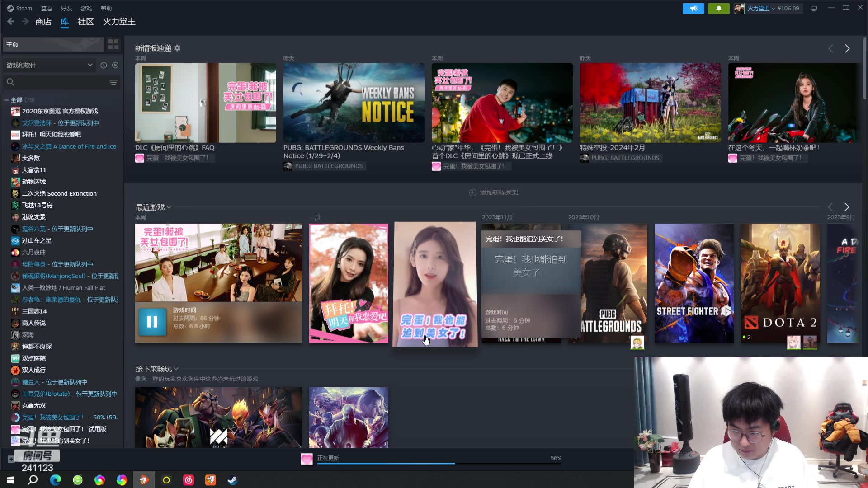Expand the 接下来畅玩 shelf dropdown

point(176,369)
